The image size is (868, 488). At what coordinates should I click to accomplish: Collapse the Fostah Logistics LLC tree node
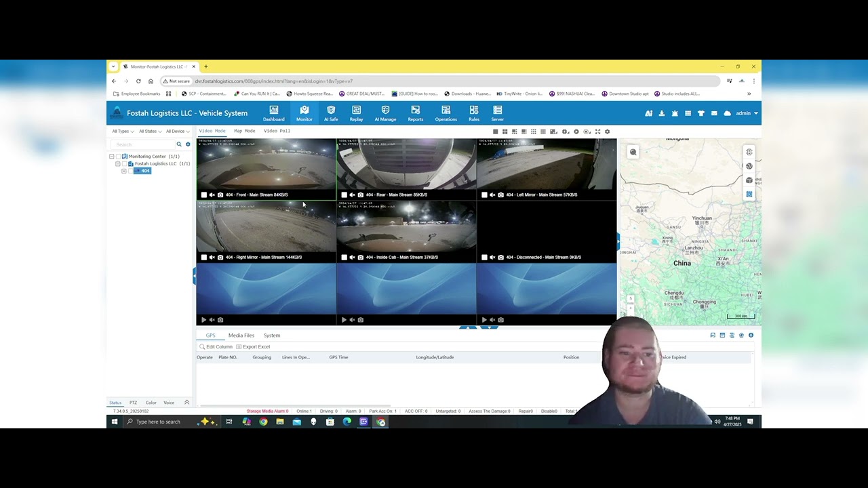pyautogui.click(x=118, y=164)
